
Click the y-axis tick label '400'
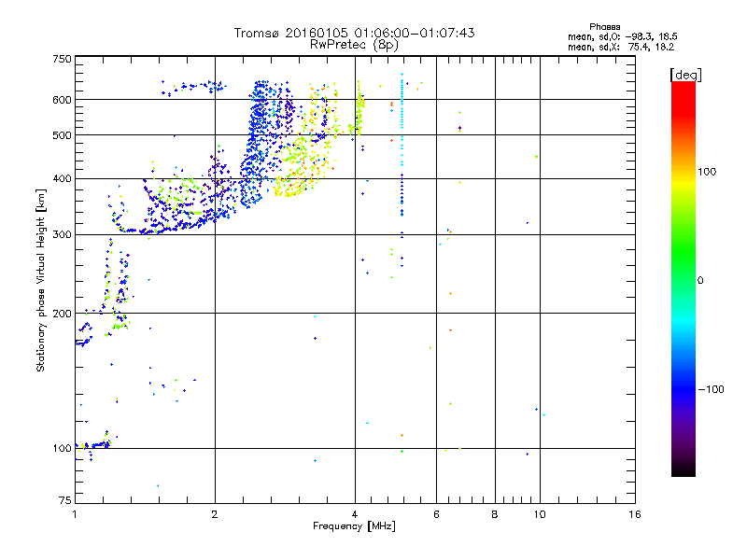click(x=62, y=179)
